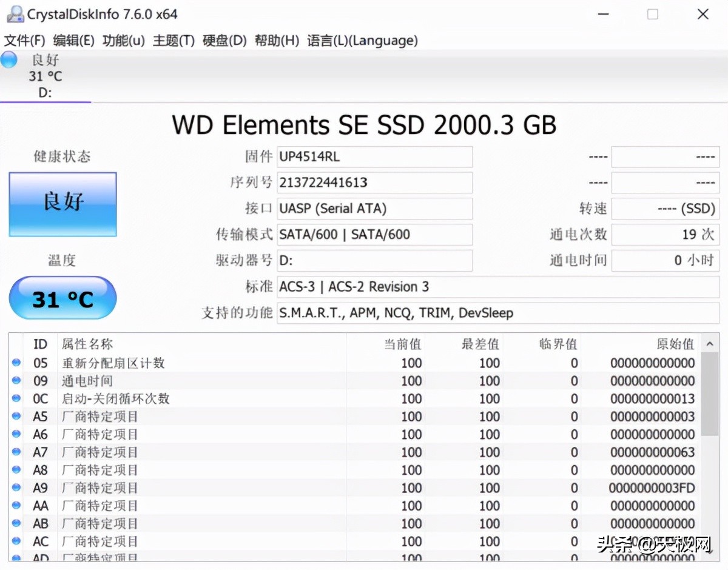The image size is (728, 570).
Task: Click raw value 0000000003FD in A9 row
Action: click(652, 488)
